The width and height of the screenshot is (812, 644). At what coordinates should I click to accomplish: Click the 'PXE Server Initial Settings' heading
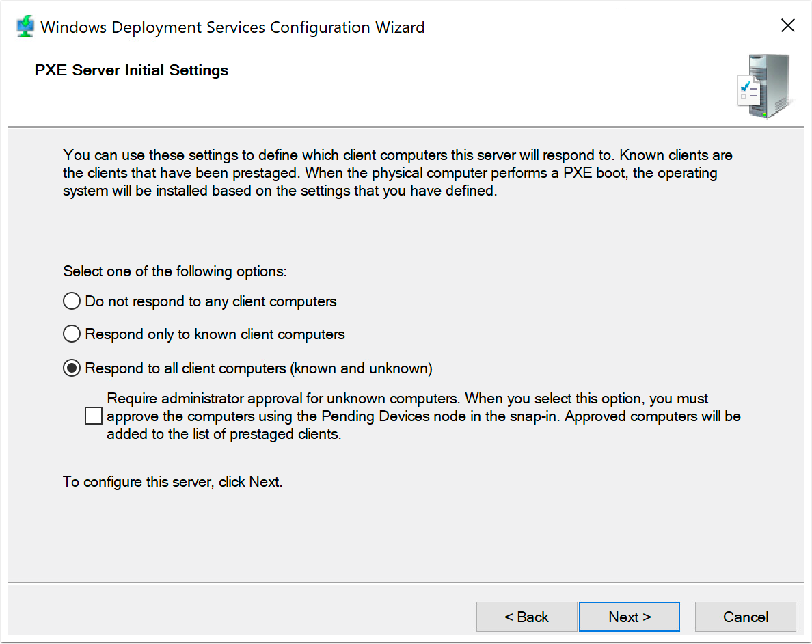131,70
